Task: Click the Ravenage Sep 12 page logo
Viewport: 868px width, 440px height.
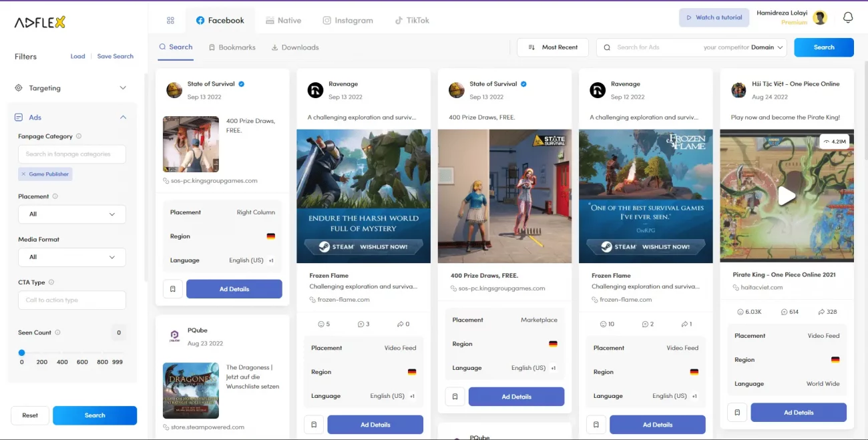Action: click(x=598, y=90)
